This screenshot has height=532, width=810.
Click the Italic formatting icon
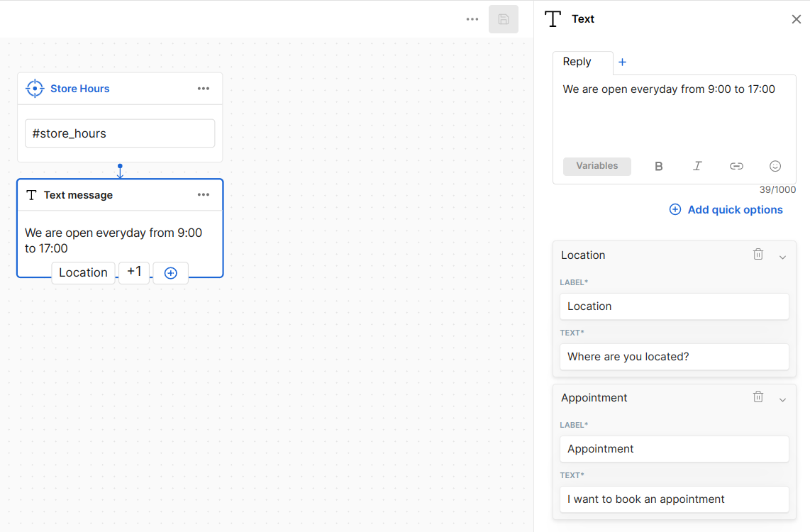[x=697, y=166]
